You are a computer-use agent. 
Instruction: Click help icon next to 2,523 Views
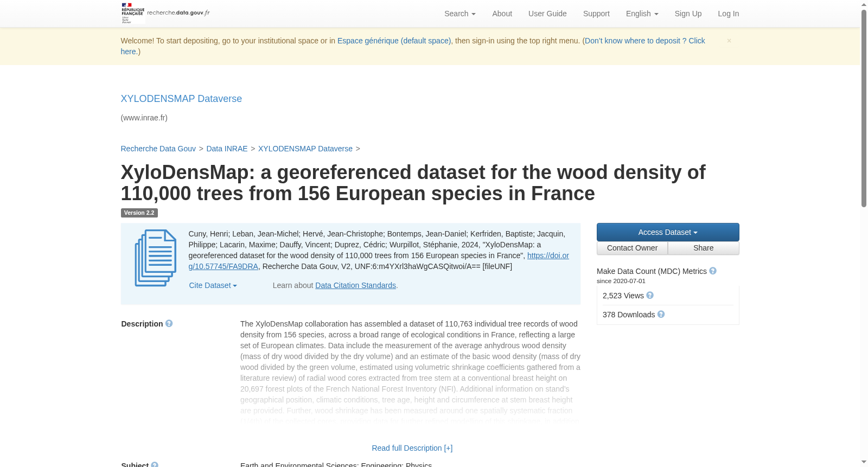650,295
